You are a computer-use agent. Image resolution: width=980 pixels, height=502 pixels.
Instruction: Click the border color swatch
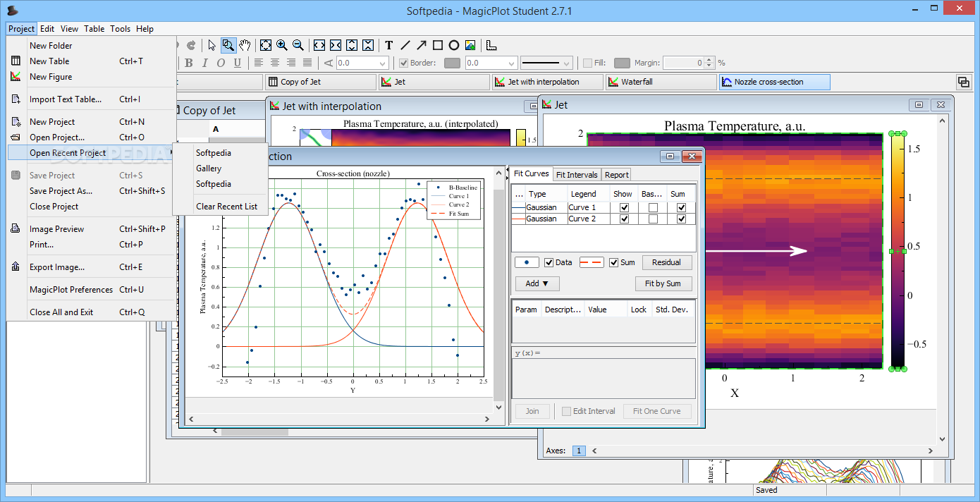click(452, 63)
